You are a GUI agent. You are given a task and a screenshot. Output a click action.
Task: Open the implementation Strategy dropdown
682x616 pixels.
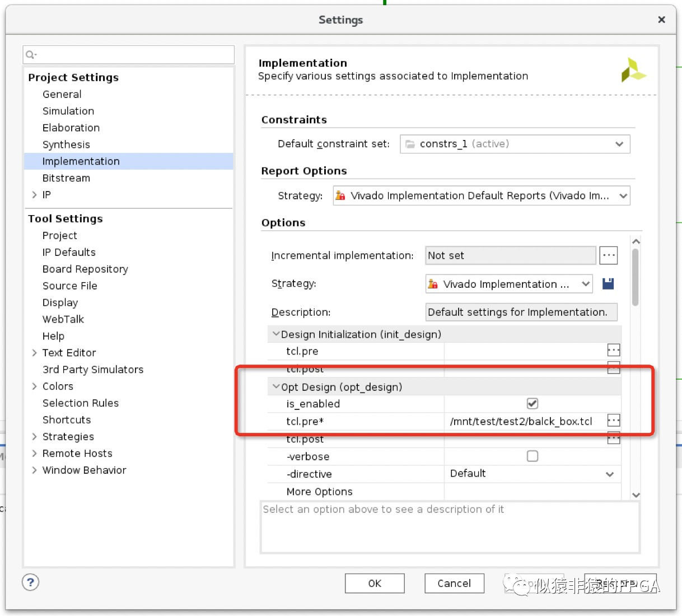click(509, 284)
